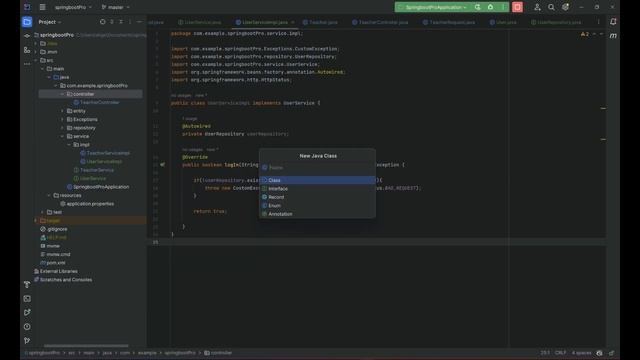Choose Annotation in New Java Class popup

click(x=318, y=214)
